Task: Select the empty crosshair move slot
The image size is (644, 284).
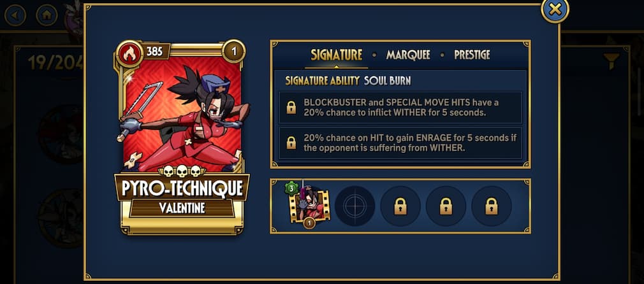Action: click(355, 206)
